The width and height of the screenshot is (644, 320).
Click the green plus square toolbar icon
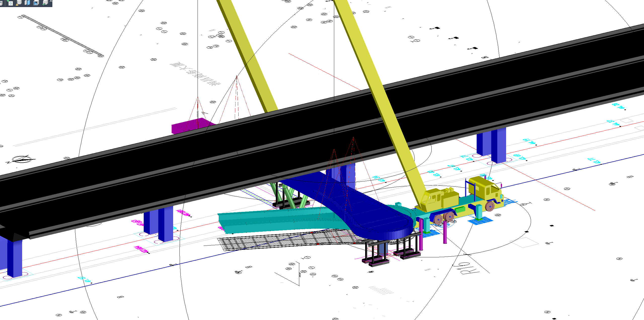(10, 3)
